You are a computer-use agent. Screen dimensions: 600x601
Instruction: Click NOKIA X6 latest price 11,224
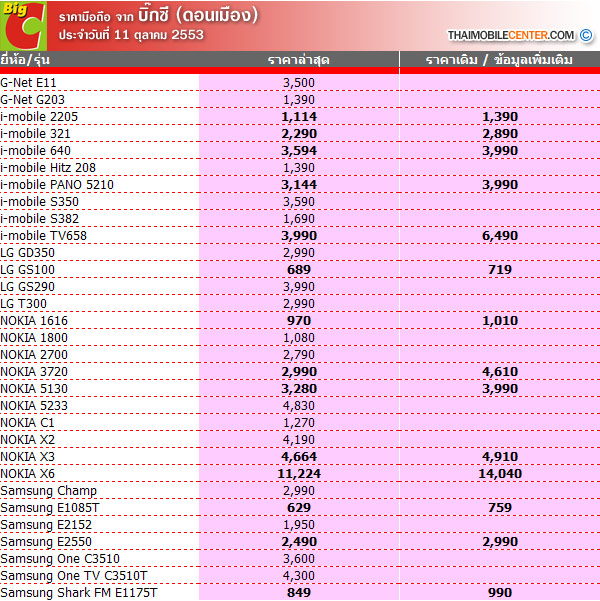click(x=299, y=473)
